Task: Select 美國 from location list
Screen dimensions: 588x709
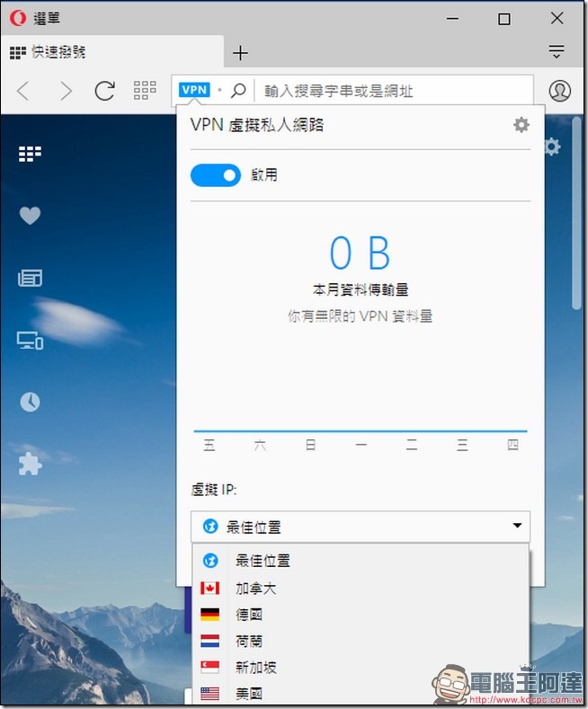Action: (x=361, y=693)
